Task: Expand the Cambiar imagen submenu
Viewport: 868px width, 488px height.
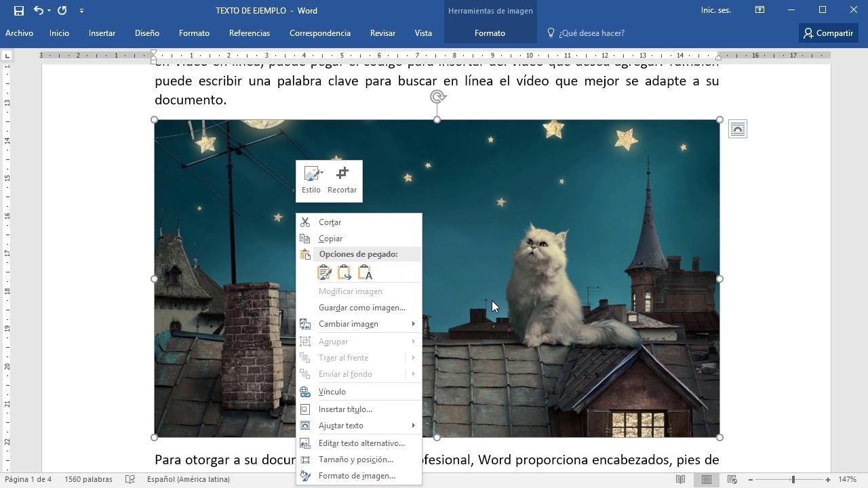Action: point(359,324)
